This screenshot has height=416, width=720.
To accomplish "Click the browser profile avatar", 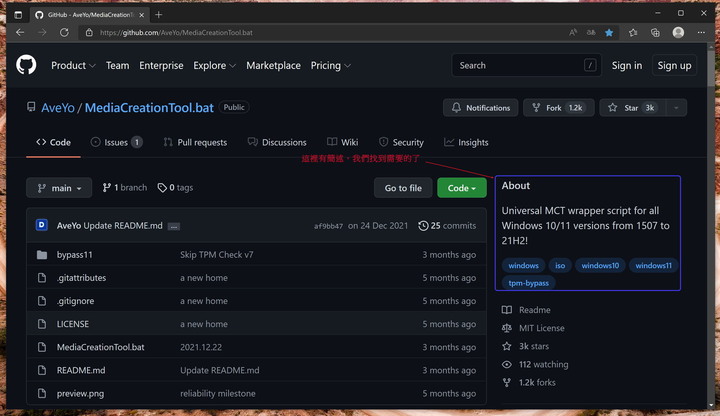I will click(x=678, y=32).
